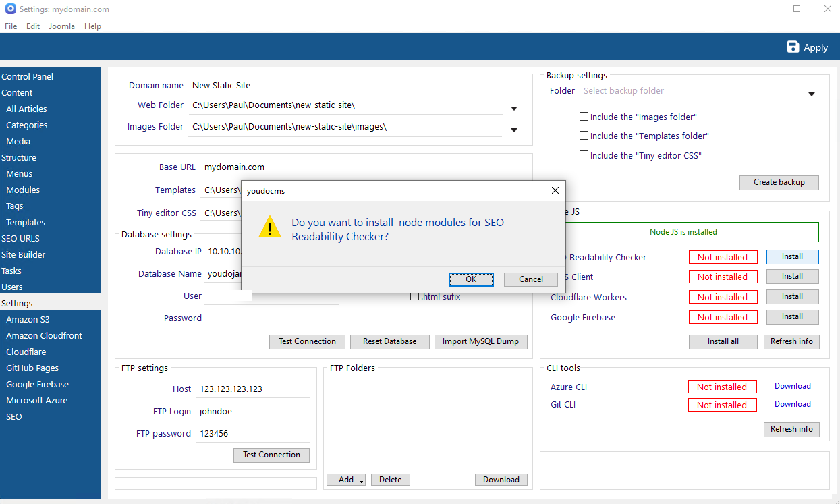Image resolution: width=840 pixels, height=504 pixels.
Task: Click Install for Cloudflare Workers
Action: point(792,296)
